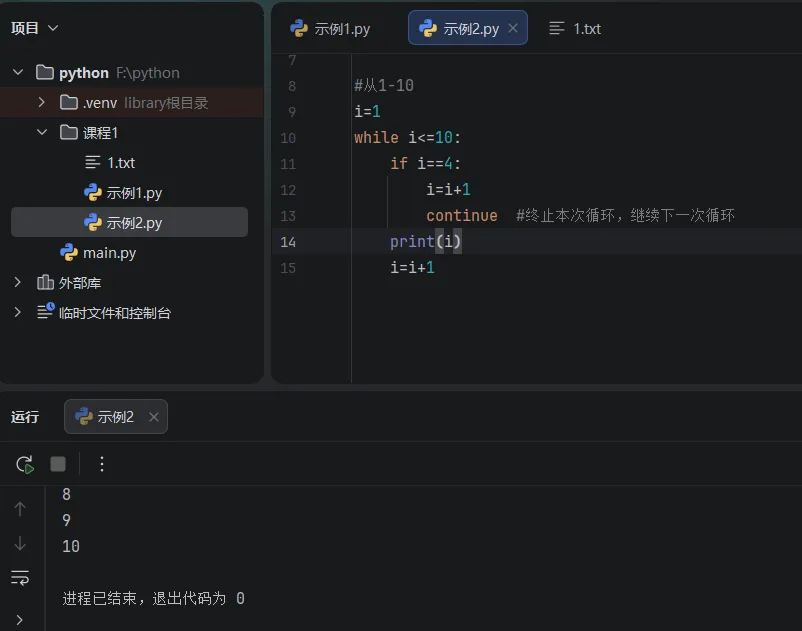Click the 课程1 folder icon
The width and height of the screenshot is (802, 631).
pos(69,132)
